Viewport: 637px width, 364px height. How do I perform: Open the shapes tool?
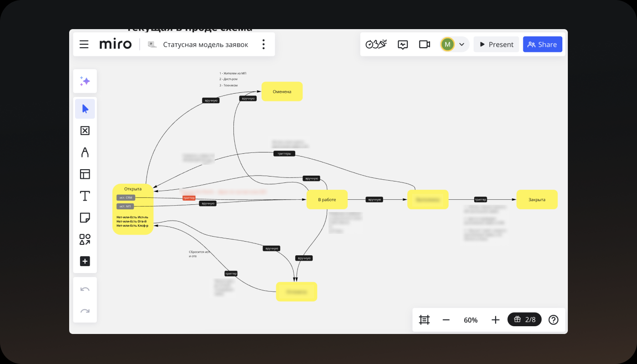click(85, 239)
